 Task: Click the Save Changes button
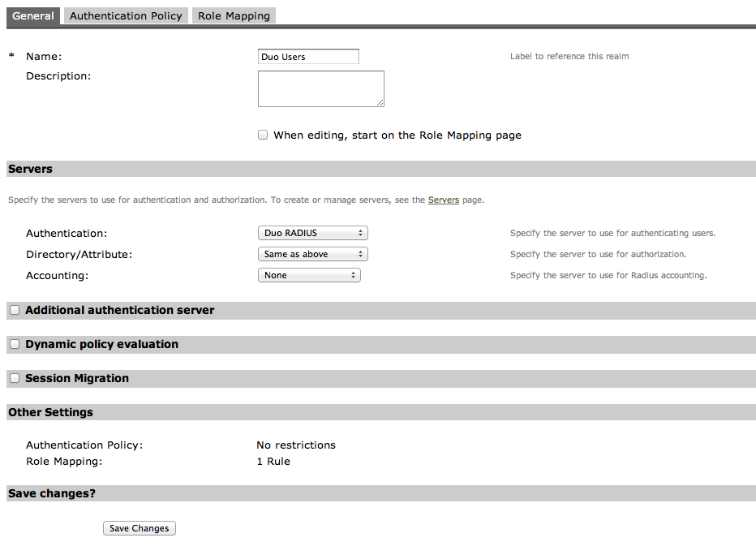click(x=139, y=528)
